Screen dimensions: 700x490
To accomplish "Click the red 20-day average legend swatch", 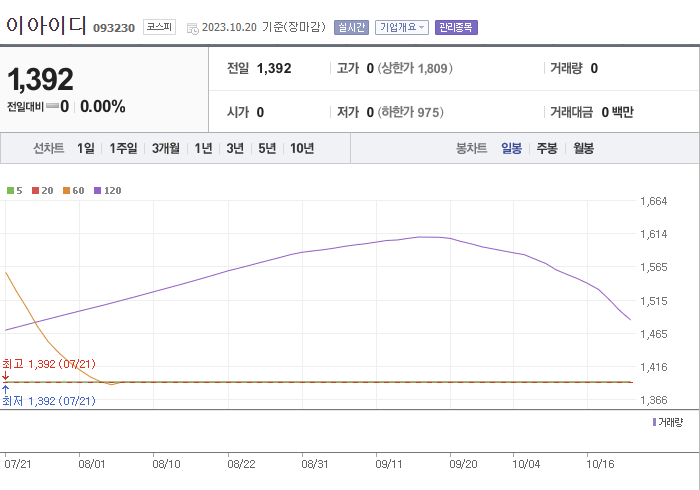I will pyautogui.click(x=35, y=191).
